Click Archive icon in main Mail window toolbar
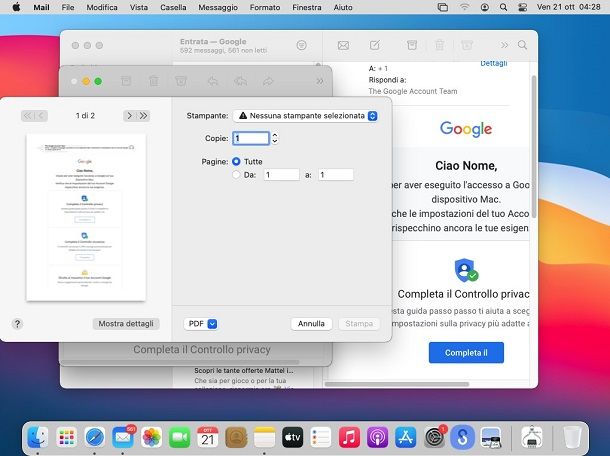Viewport: 610px width, 456px height. point(412,45)
